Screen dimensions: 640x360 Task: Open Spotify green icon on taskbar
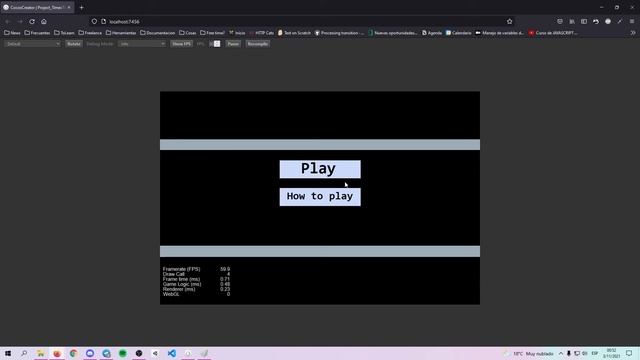coord(122,353)
